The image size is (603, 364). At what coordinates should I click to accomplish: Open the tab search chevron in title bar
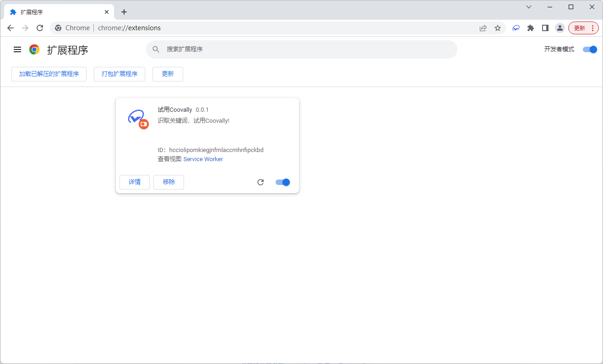coord(529,7)
